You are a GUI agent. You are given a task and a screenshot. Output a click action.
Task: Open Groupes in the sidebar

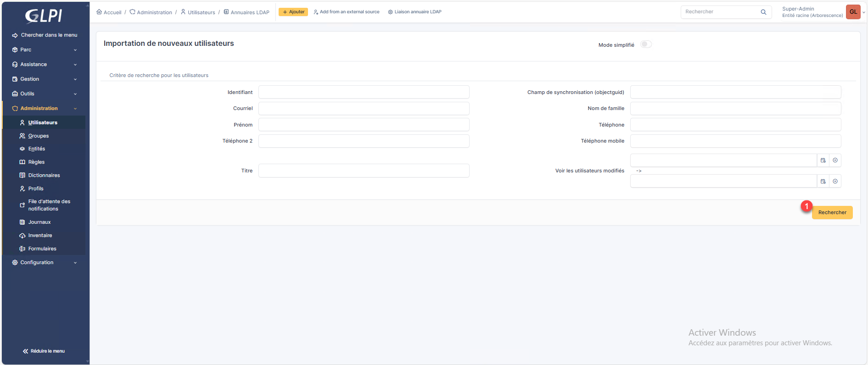coord(39,136)
